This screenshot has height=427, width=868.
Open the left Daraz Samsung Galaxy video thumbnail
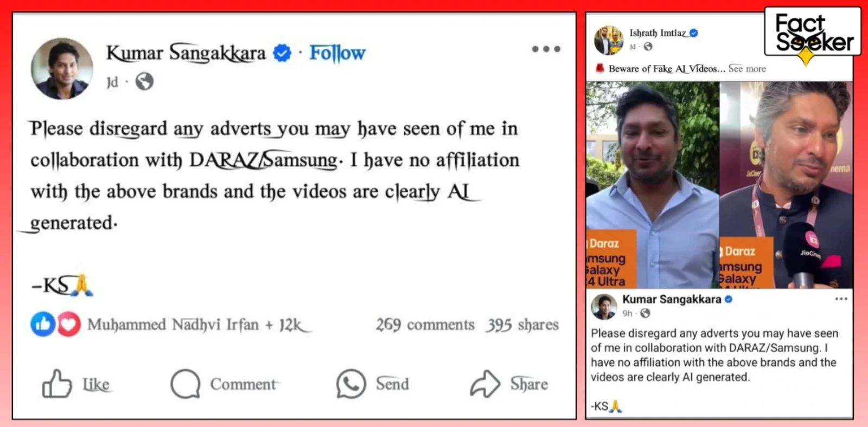click(653, 185)
